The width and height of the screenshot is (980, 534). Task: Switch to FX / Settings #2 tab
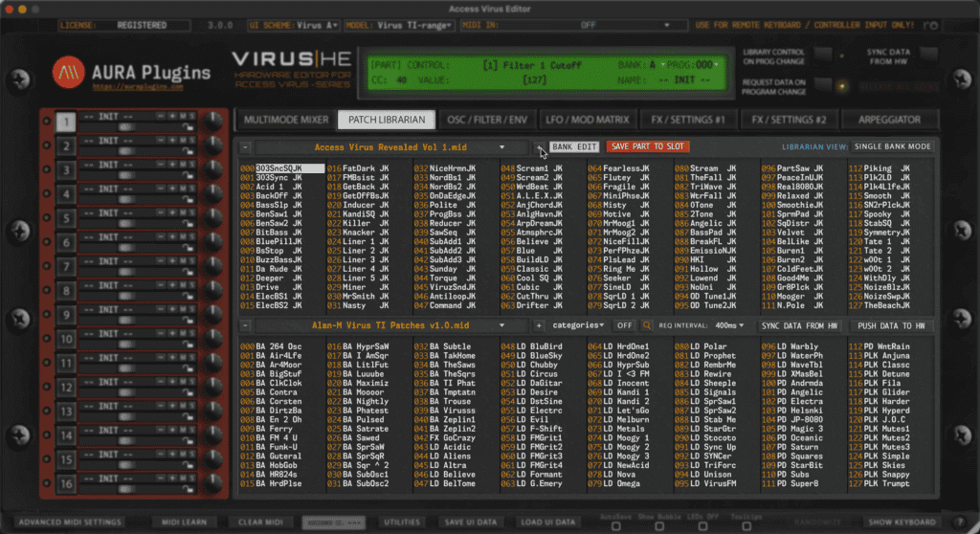(x=789, y=120)
